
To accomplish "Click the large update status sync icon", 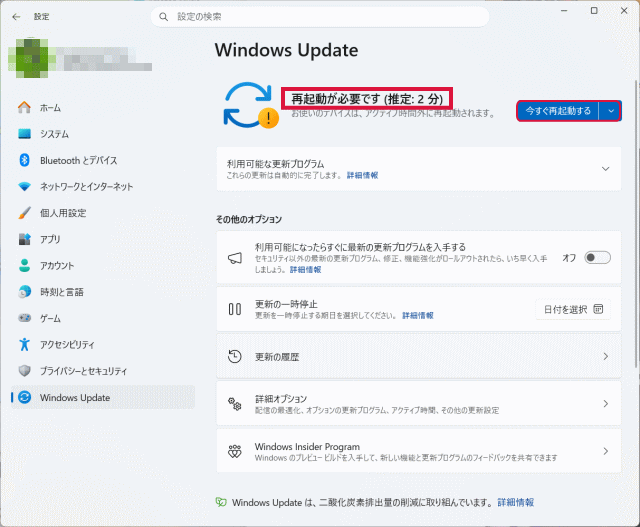I will click(x=249, y=105).
